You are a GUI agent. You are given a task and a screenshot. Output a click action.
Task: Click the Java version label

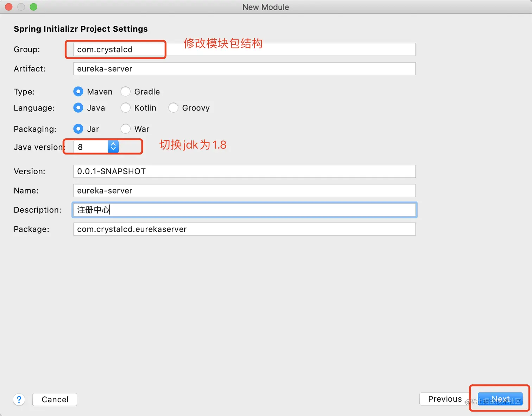pyautogui.click(x=39, y=147)
